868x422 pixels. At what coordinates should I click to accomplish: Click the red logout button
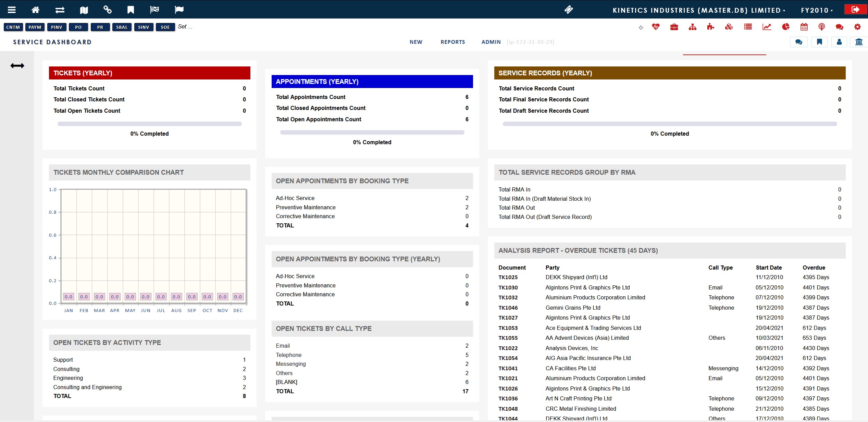[855, 10]
